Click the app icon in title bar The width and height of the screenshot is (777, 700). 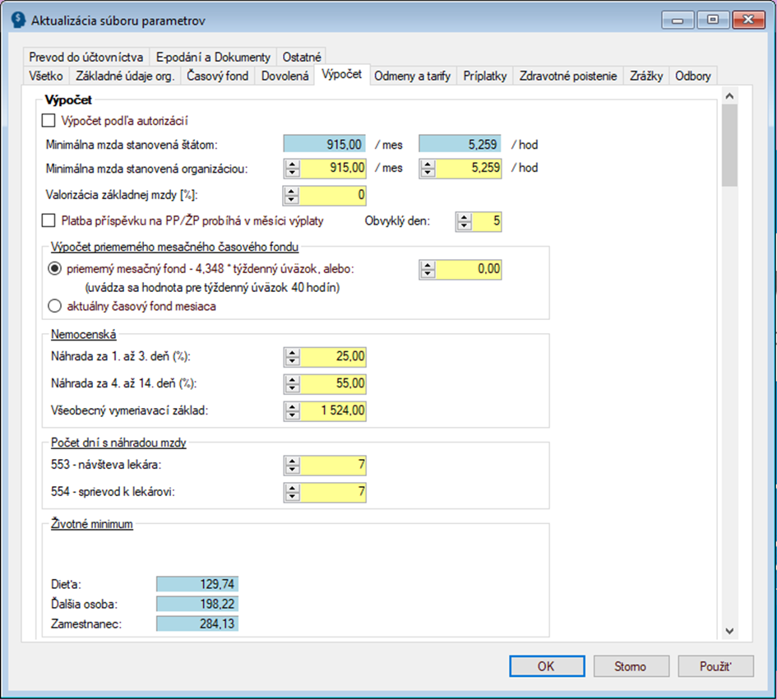(18, 21)
